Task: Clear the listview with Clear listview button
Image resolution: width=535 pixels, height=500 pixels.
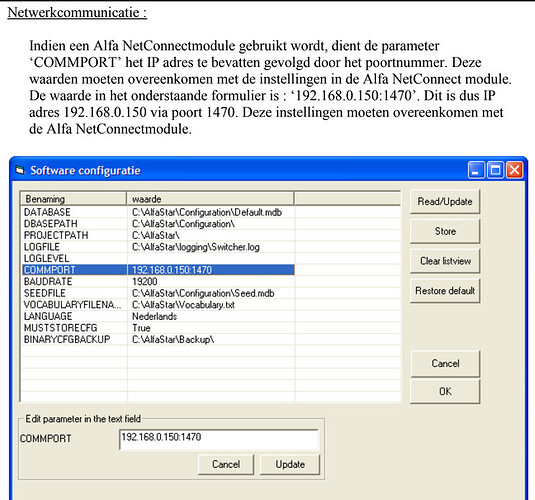Action: click(445, 261)
